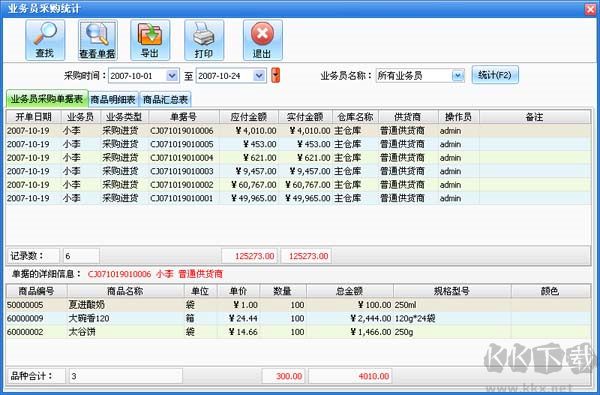Select document row CJ071019010001
Image resolution: width=600 pixels, height=395 pixels.
click(x=298, y=198)
